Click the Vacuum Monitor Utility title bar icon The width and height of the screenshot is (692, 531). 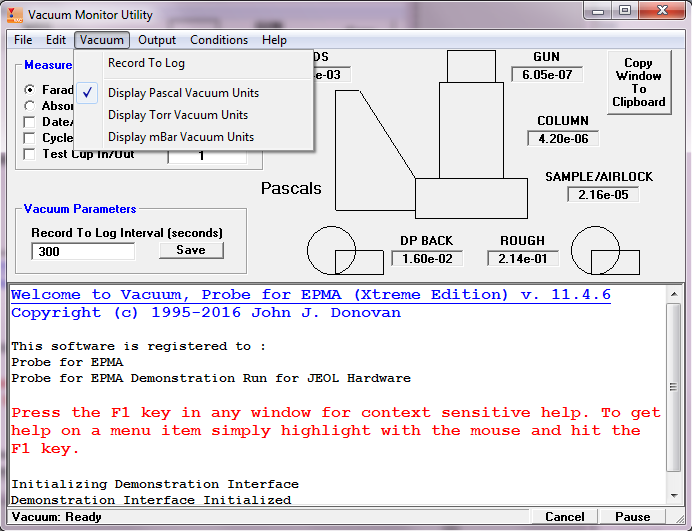13,15
